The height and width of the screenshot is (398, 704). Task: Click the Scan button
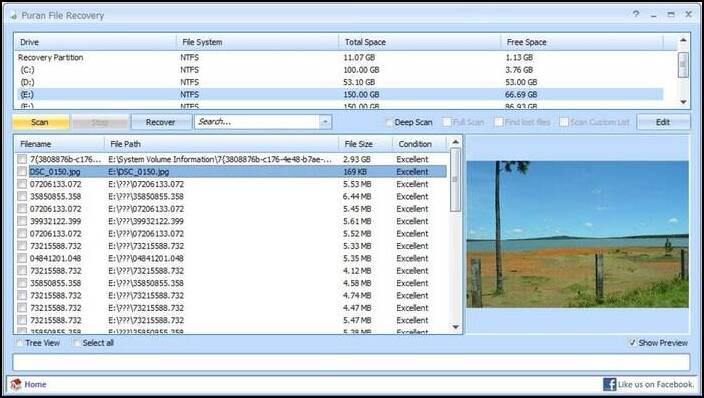pyautogui.click(x=40, y=122)
